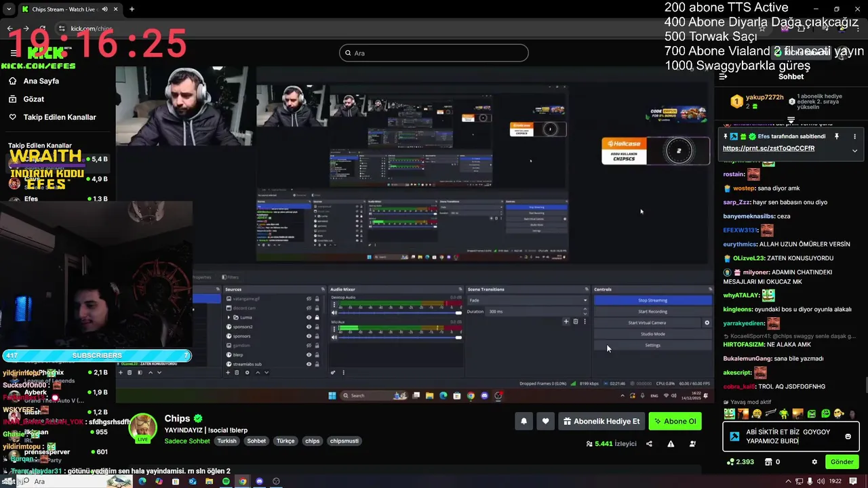Click trash icon under Scene Transitions
This screenshot has width=868, height=488.
click(576, 321)
